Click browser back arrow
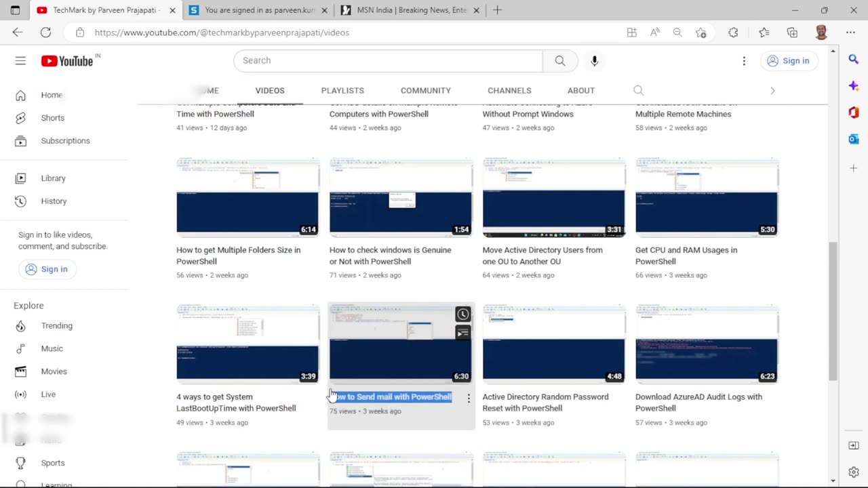The height and width of the screenshot is (488, 868). tap(18, 33)
